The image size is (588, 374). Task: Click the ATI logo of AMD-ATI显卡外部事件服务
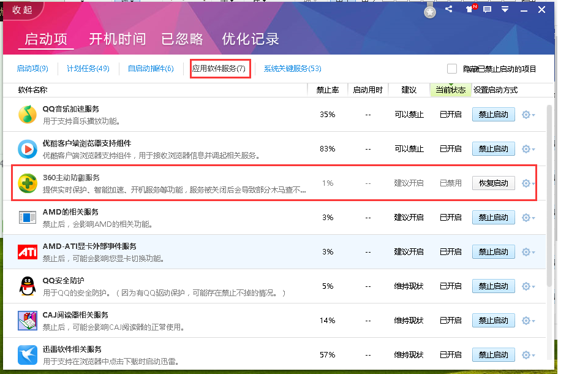pyautogui.click(x=28, y=252)
